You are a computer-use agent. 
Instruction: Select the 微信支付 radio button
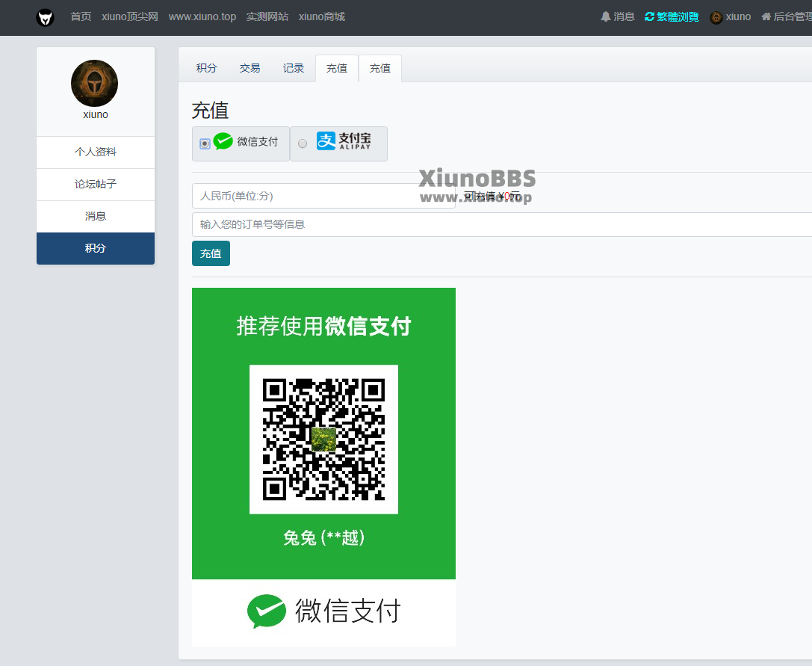tap(205, 144)
